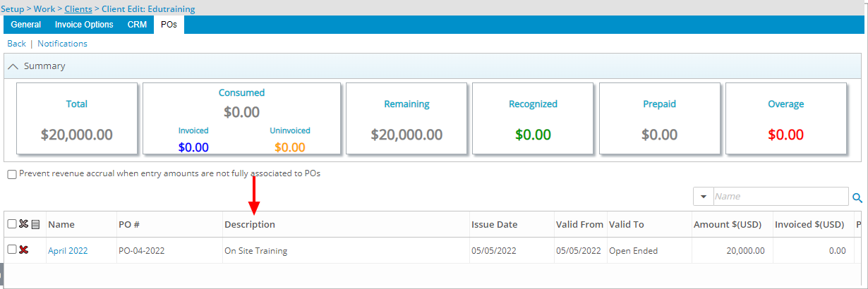Image resolution: width=868 pixels, height=289 pixels.
Task: Enable Prevent revenue accrual checkbox
Action: [x=12, y=174]
